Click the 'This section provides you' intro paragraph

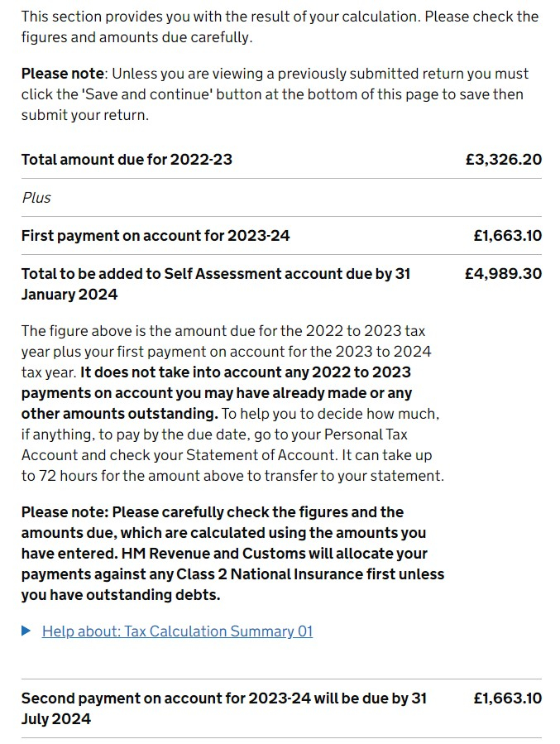(x=280, y=27)
